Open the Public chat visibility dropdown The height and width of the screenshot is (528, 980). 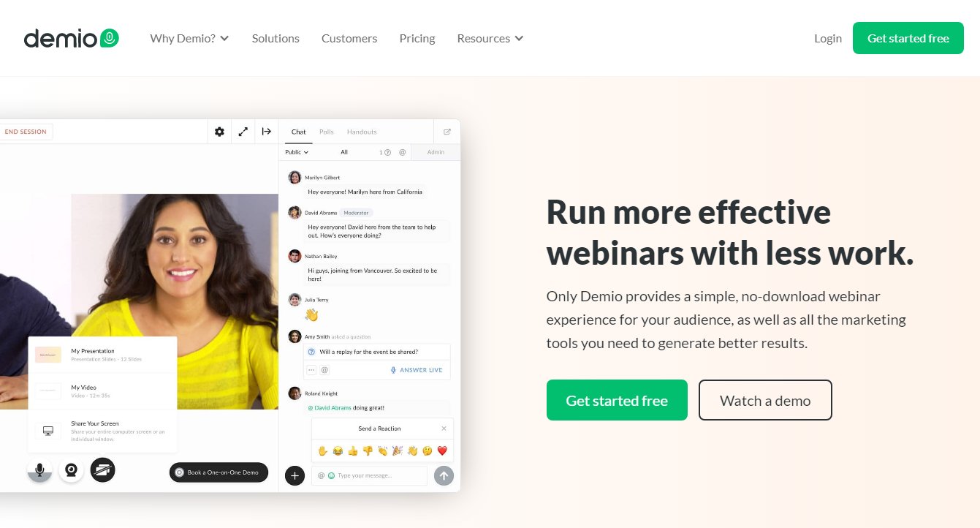(x=296, y=152)
